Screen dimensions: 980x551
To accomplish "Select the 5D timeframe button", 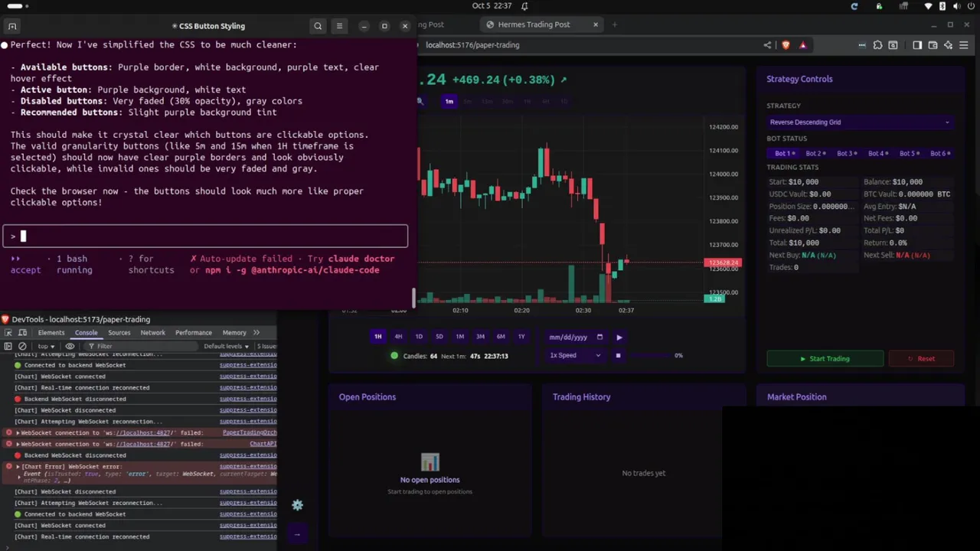I will (x=439, y=337).
